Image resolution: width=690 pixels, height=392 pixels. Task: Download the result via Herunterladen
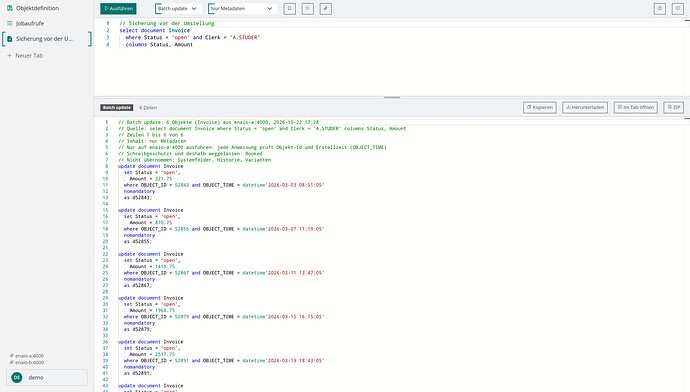(x=585, y=107)
